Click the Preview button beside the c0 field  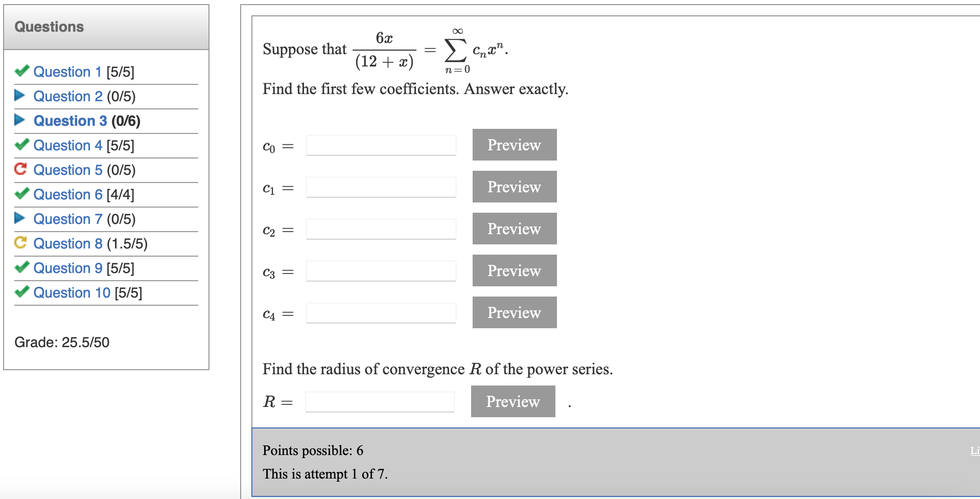click(514, 145)
